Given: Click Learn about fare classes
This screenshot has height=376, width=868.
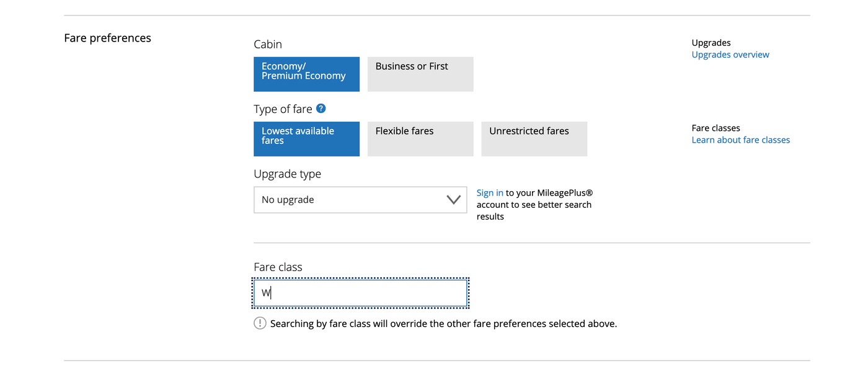Looking at the screenshot, I should point(740,140).
